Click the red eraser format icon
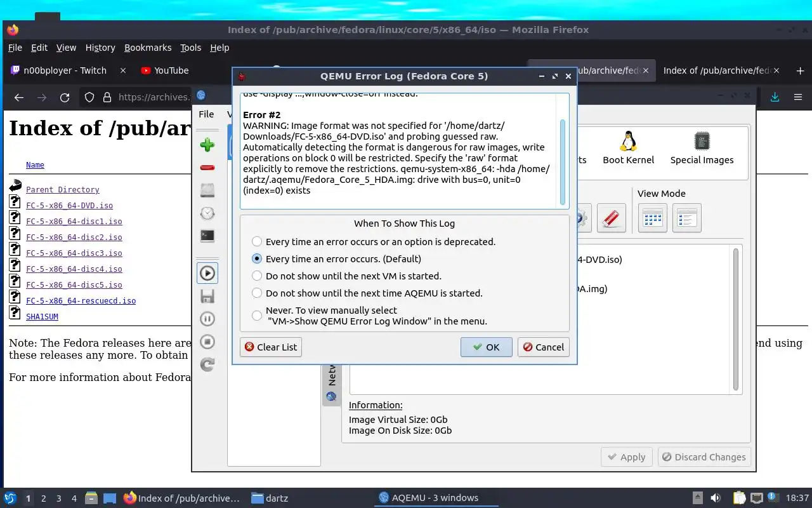 pos(611,218)
